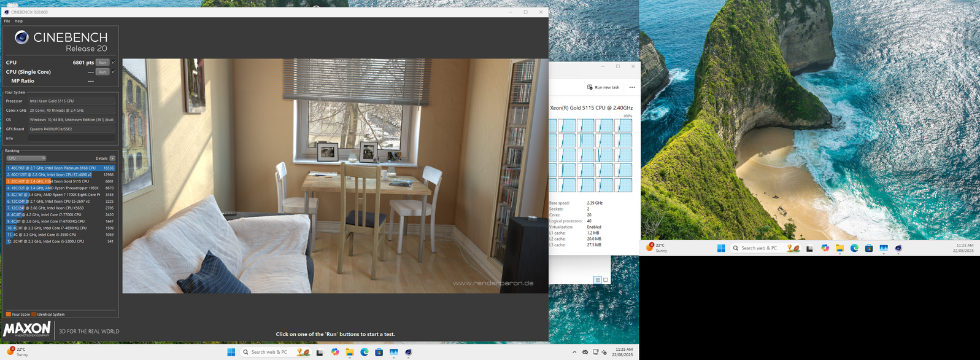Viewport: 980px width, 360px height.
Task: Switch to Cinebench via main taskbar icon
Action: tap(409, 352)
